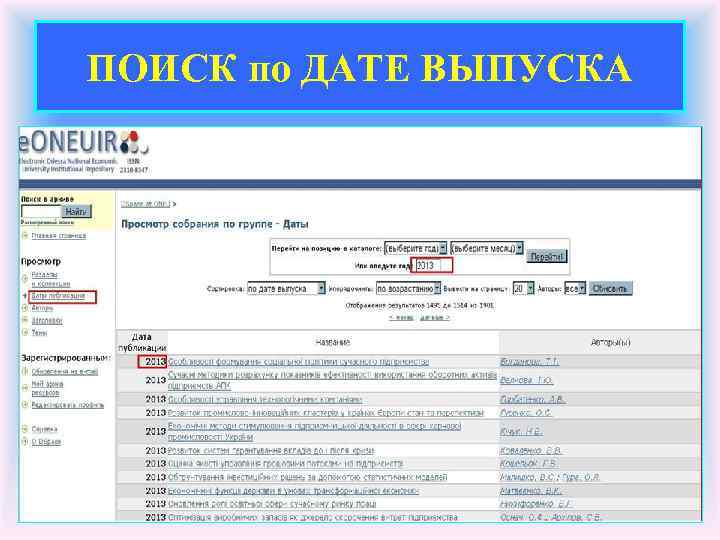Open author link Матвеенко in results

(x=530, y=491)
